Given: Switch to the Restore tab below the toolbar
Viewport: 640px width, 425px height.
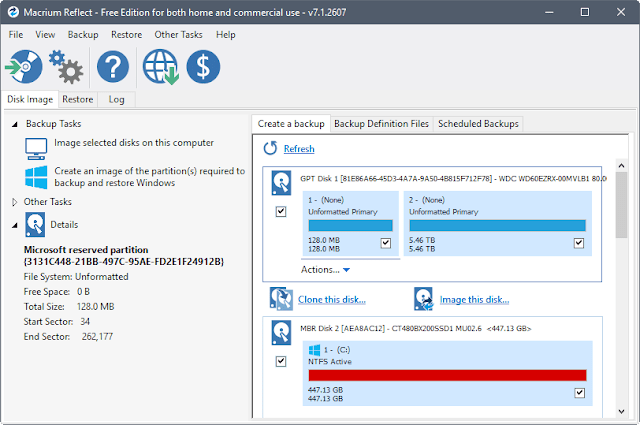Looking at the screenshot, I should pyautogui.click(x=78, y=99).
